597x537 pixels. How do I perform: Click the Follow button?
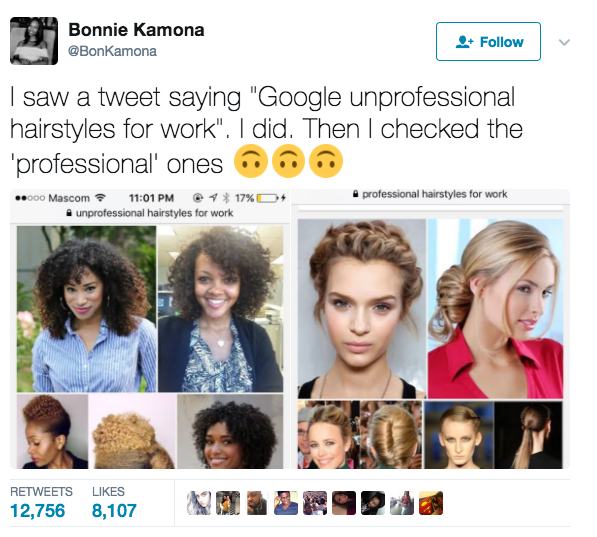point(488,42)
